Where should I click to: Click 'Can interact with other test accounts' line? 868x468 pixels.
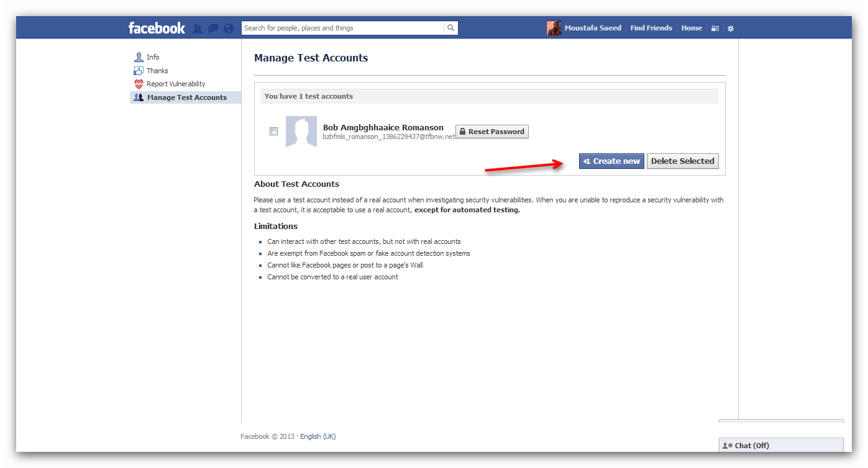(x=364, y=241)
